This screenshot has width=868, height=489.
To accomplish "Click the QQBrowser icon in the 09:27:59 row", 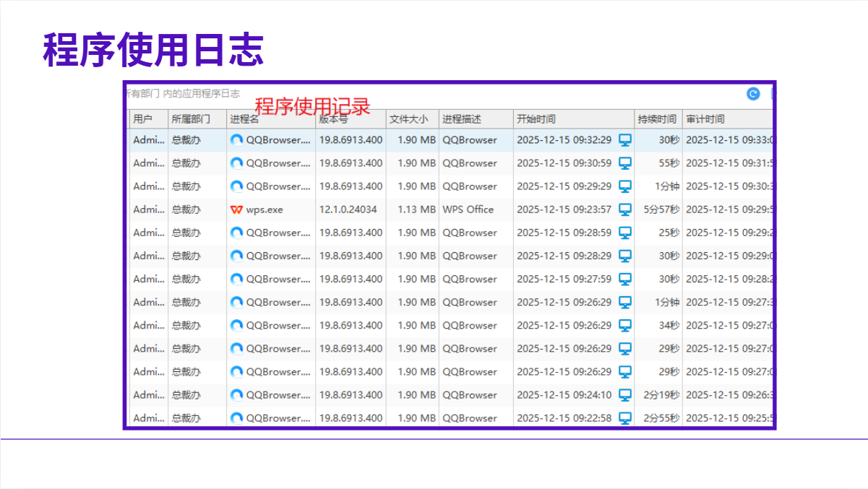I will pos(236,279).
